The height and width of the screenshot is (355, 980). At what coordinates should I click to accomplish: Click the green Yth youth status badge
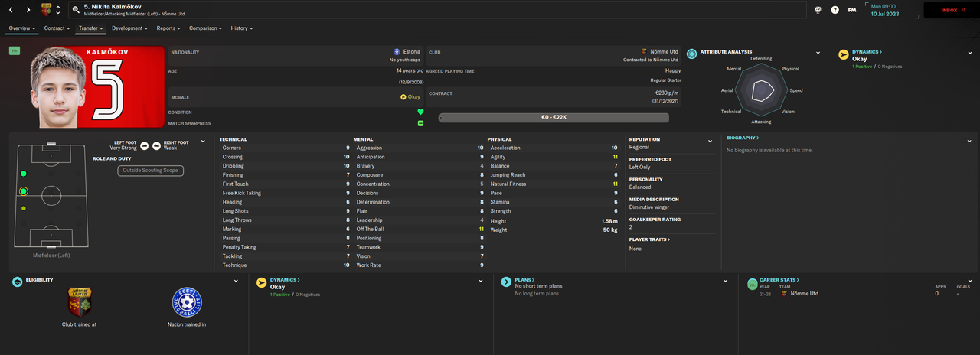(x=15, y=50)
